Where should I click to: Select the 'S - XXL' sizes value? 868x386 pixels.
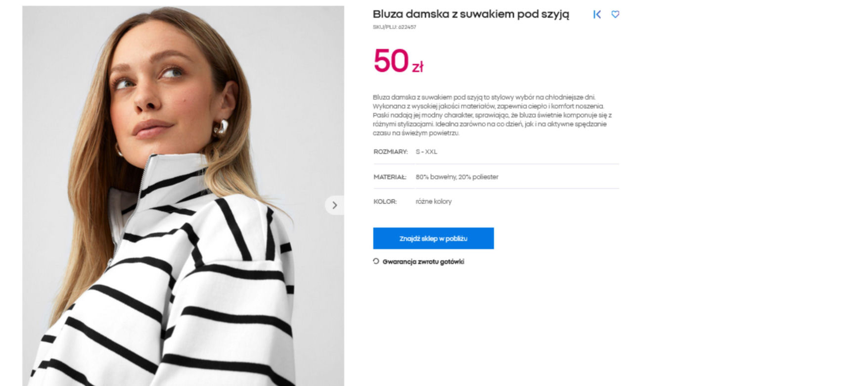tap(426, 152)
